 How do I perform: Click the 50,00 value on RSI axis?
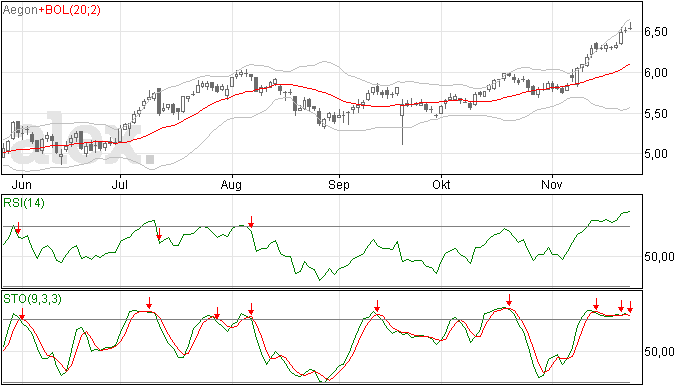(x=660, y=257)
